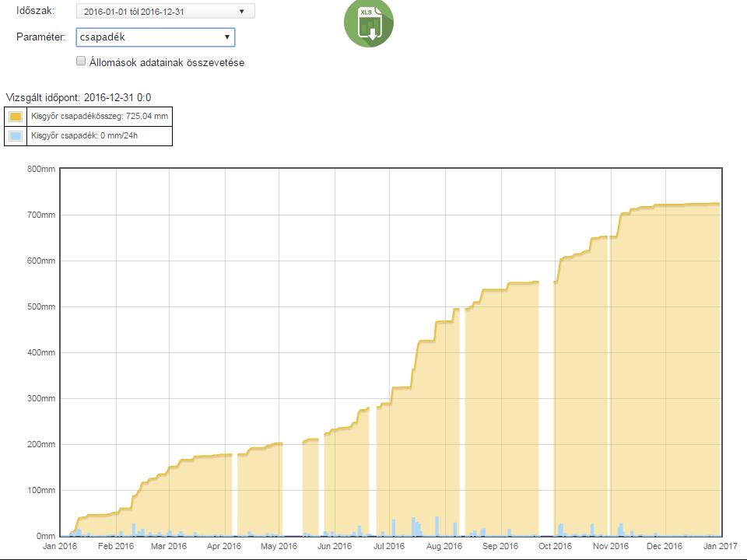747x560 pixels.
Task: Click the Paraméter dropdown arrow
Action: [226, 37]
